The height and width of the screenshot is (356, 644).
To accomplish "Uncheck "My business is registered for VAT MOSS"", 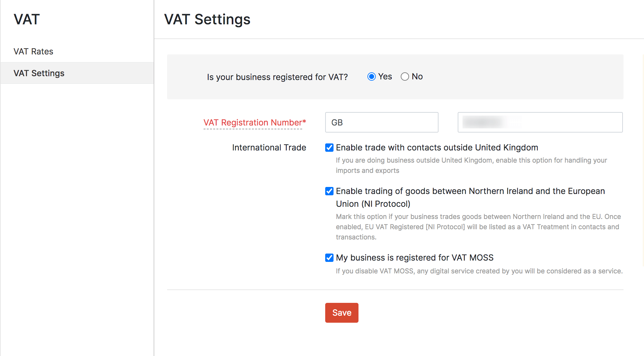I will point(329,258).
